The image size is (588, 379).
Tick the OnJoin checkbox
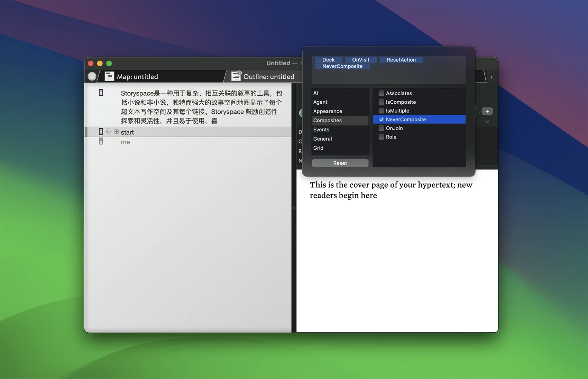pos(382,128)
